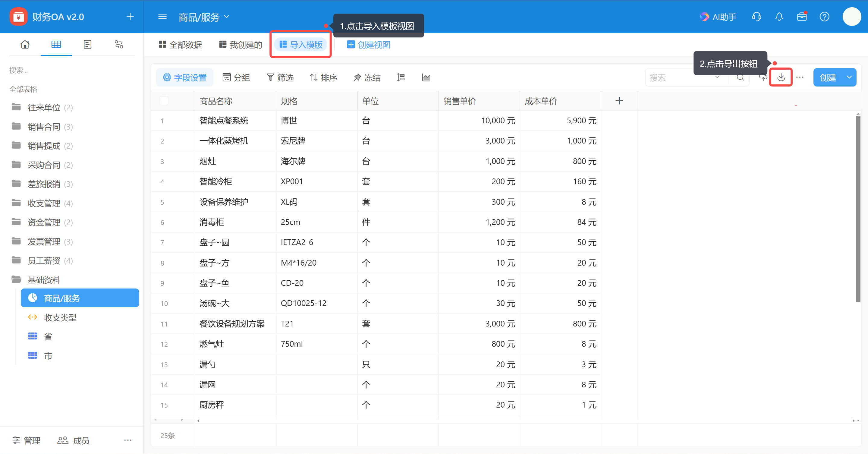Viewport: 868px width, 454px height.
Task: Toggle the hamburger menu icon
Action: coord(162,17)
